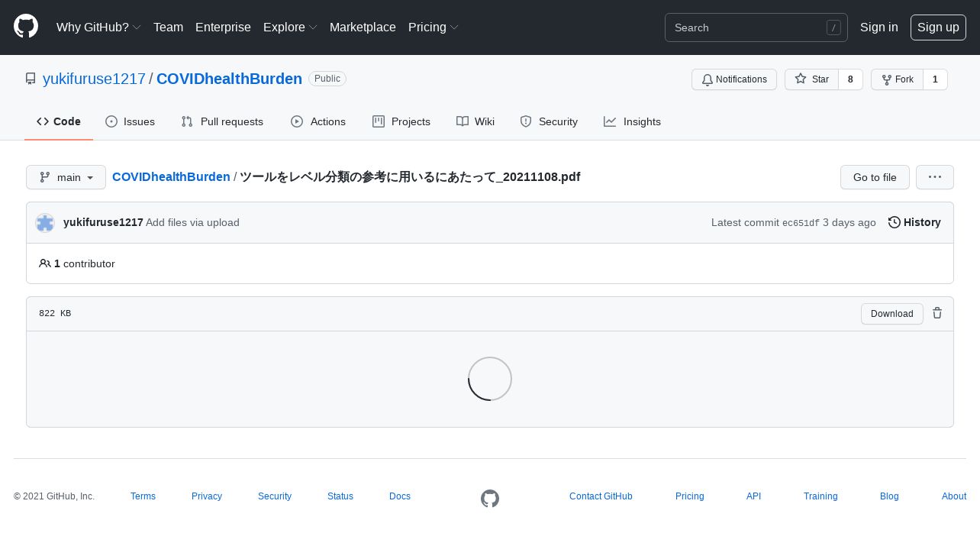Click the 1 contributor text

point(85,263)
